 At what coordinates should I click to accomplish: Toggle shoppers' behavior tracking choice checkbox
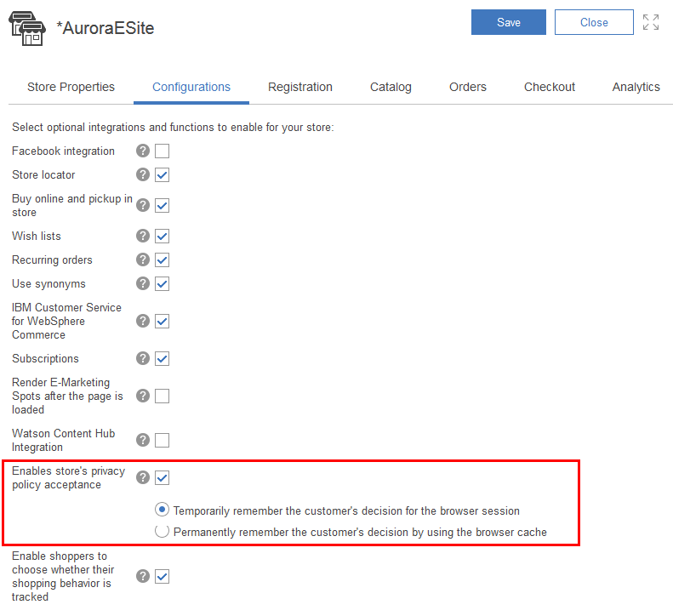click(x=162, y=577)
